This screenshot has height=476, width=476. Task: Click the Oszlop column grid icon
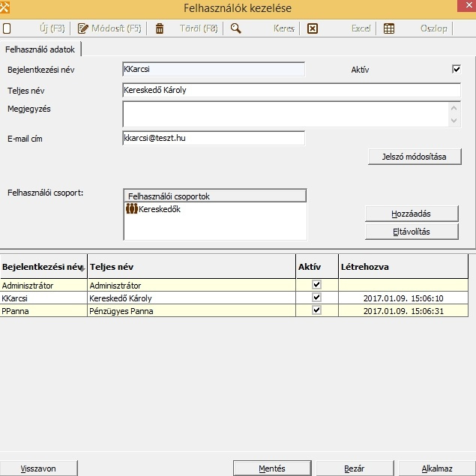click(389, 28)
